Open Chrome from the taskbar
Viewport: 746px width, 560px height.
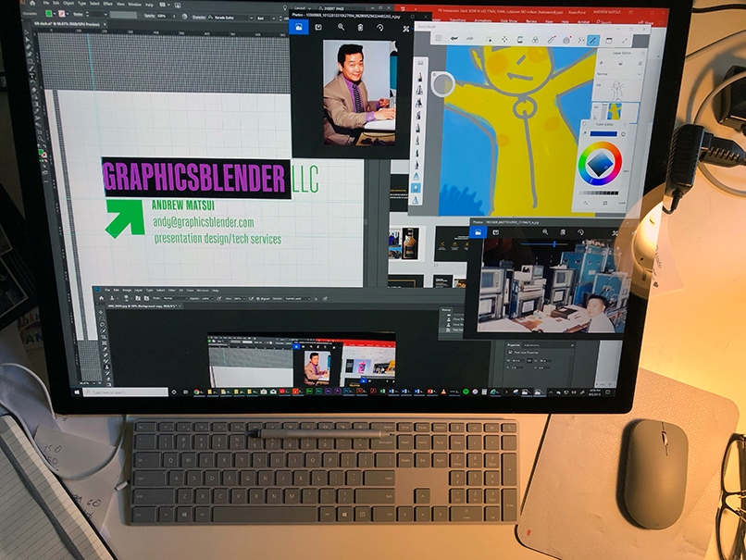point(196,392)
